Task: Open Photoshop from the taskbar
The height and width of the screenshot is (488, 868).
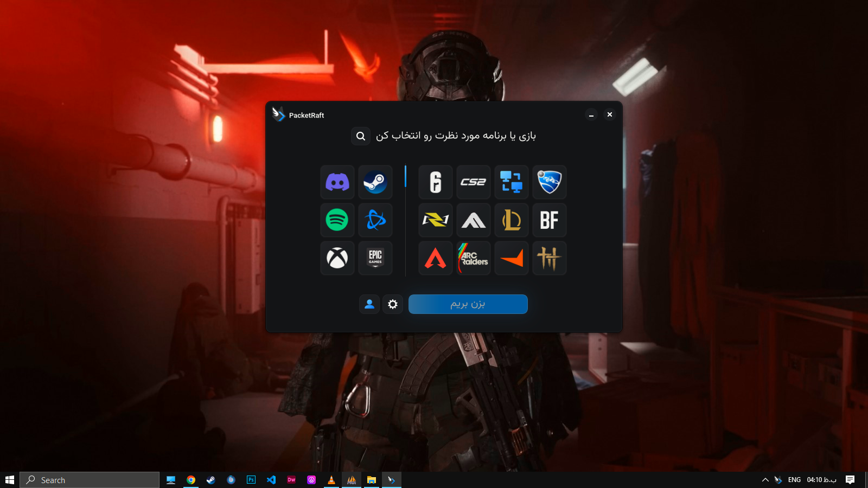Action: click(251, 480)
